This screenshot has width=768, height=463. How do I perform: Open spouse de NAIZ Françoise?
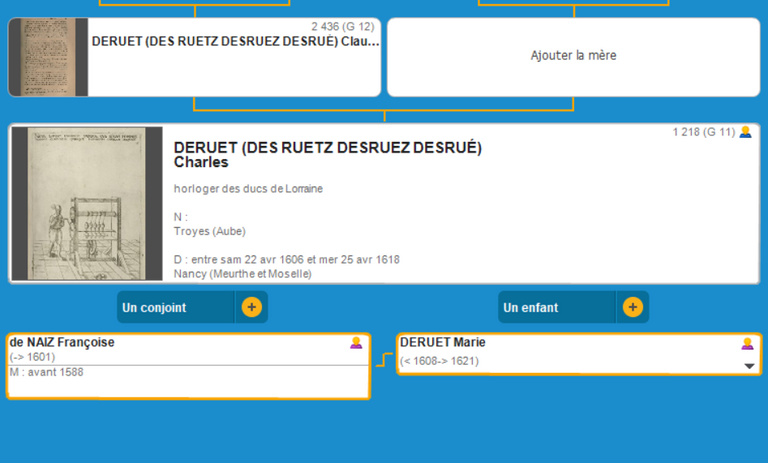[62, 342]
